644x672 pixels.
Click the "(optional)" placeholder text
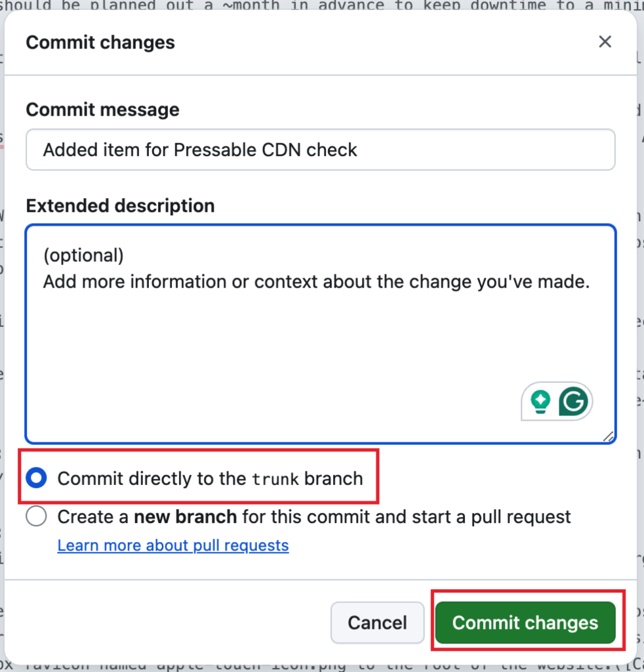(x=83, y=255)
